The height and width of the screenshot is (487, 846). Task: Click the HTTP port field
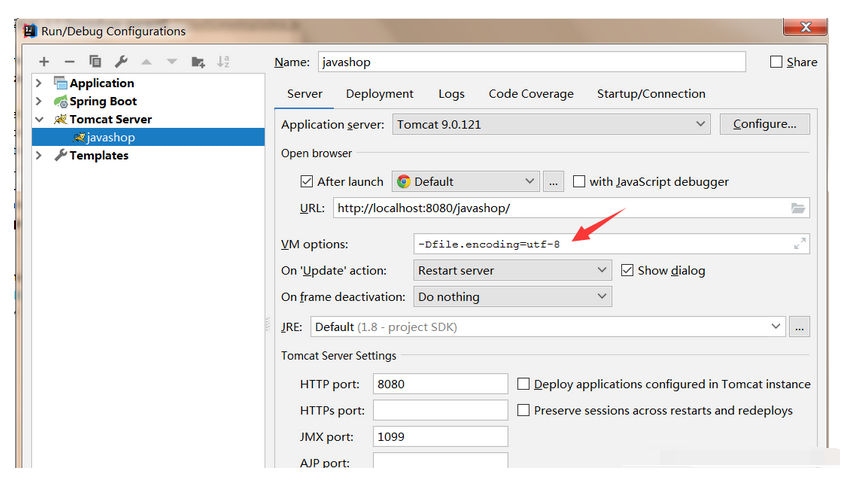click(440, 384)
